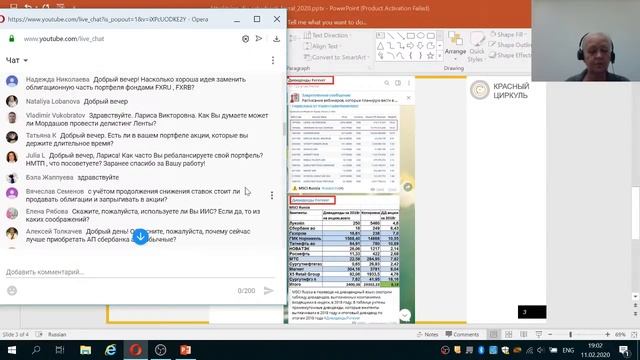Image resolution: width=640 pixels, height=360 pixels.
Task: Click the PowerPoint zoom slider handle
Action: coord(571,334)
